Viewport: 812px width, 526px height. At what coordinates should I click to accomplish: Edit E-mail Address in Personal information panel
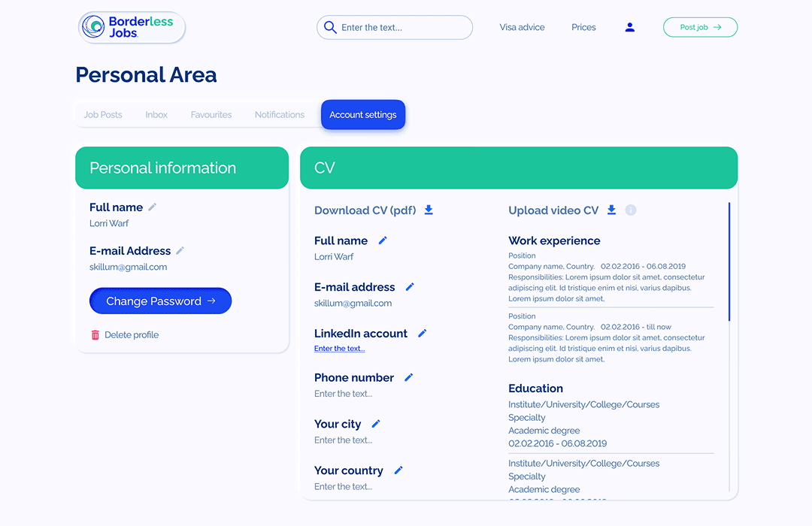pyautogui.click(x=180, y=251)
